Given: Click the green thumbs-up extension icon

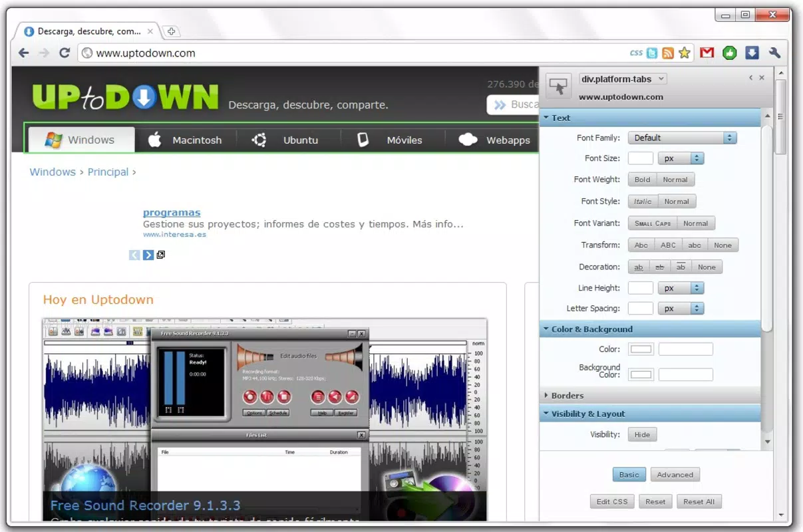Looking at the screenshot, I should tap(730, 53).
